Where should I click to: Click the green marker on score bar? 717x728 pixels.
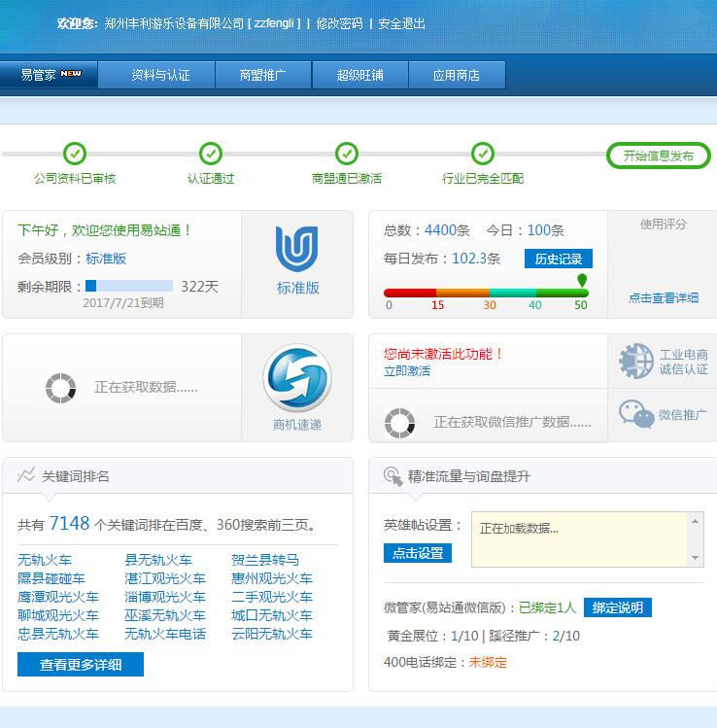tap(582, 280)
